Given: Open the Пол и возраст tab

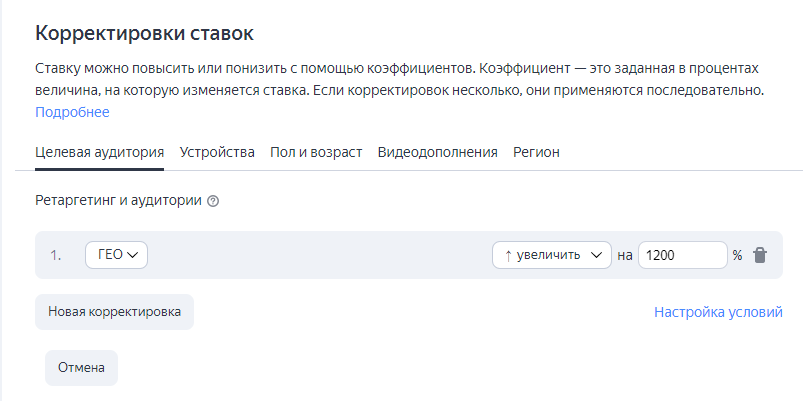Looking at the screenshot, I should tap(316, 152).
